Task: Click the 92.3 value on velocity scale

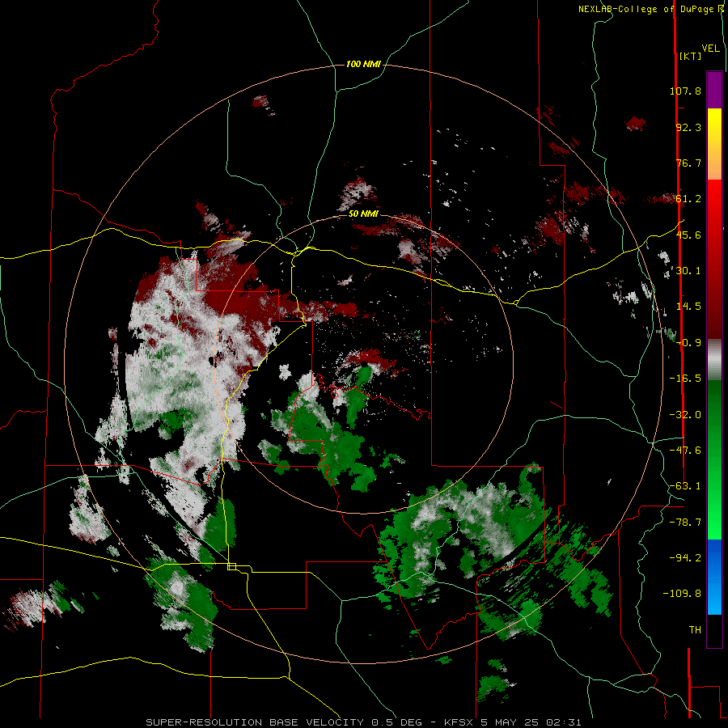Action: (x=688, y=127)
